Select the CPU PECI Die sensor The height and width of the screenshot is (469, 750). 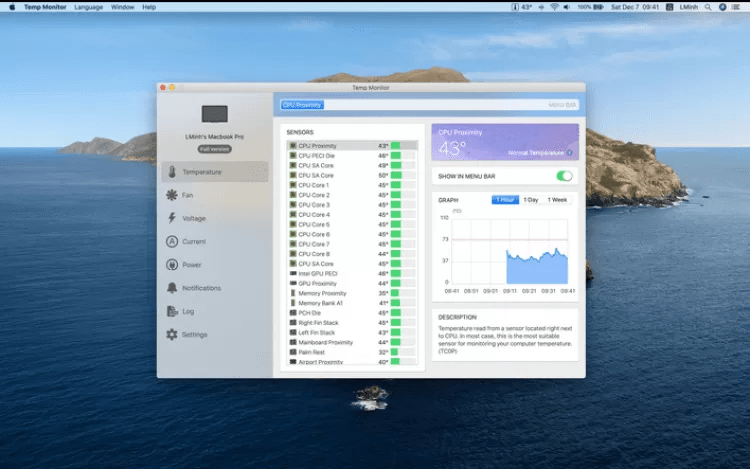click(x=317, y=156)
